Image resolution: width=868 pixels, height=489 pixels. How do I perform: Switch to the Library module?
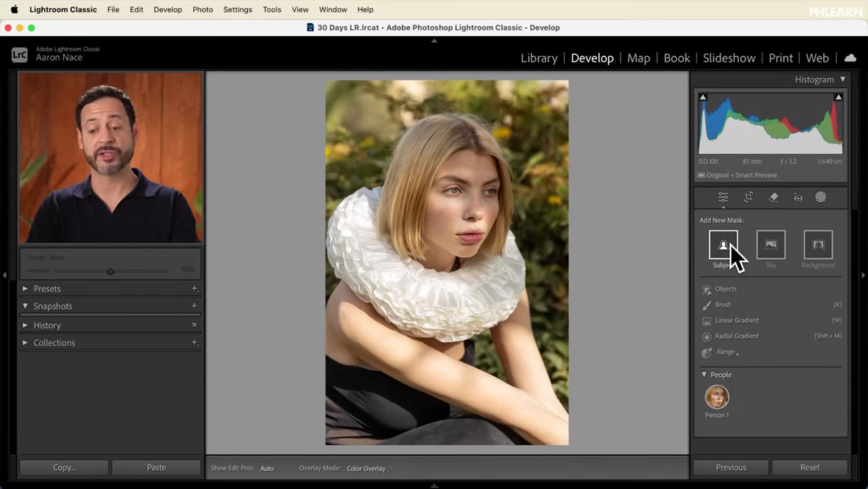click(x=539, y=58)
